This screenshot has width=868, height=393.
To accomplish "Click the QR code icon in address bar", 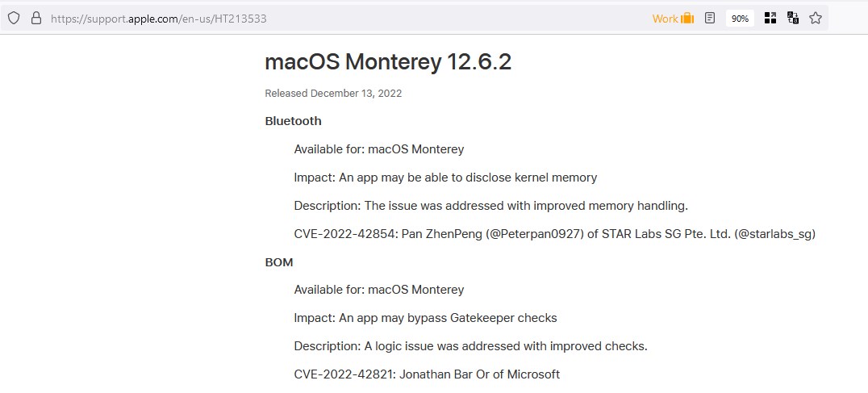I will (x=770, y=18).
